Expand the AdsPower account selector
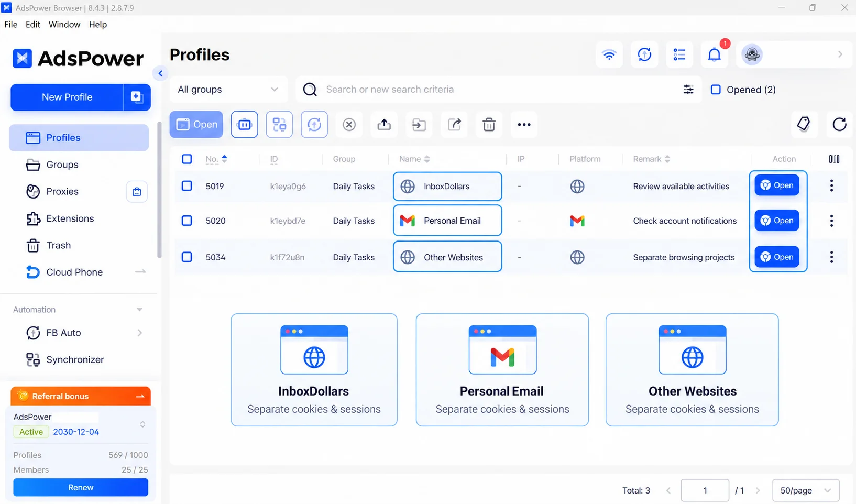This screenshot has height=504, width=856. (x=142, y=424)
